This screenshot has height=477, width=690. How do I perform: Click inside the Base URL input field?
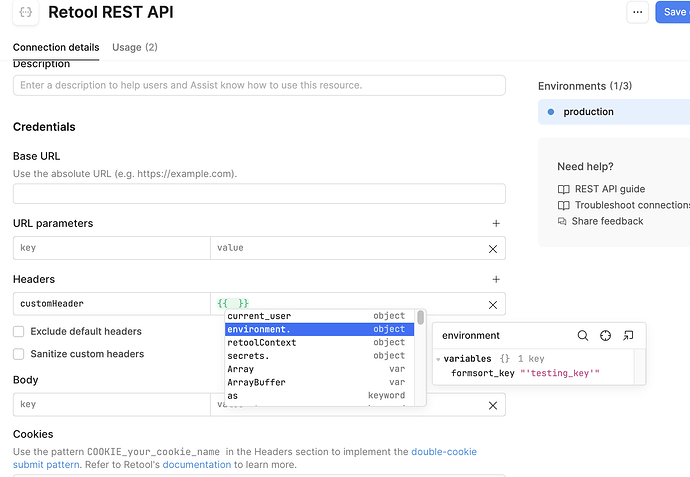[x=259, y=194]
